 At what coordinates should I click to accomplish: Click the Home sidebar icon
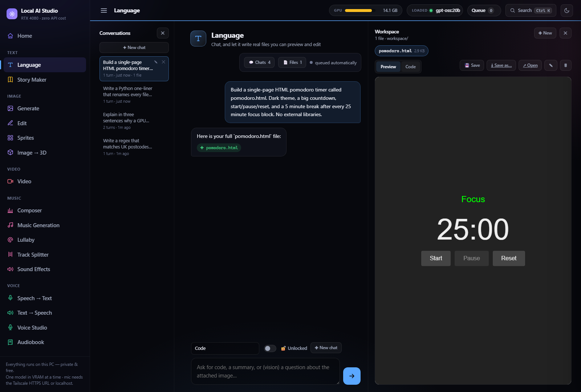(x=11, y=36)
